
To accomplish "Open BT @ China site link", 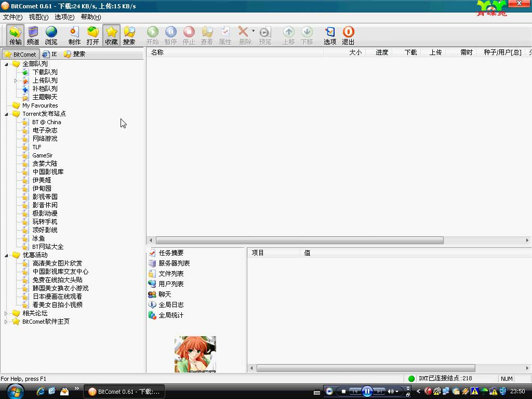I will click(x=46, y=122).
